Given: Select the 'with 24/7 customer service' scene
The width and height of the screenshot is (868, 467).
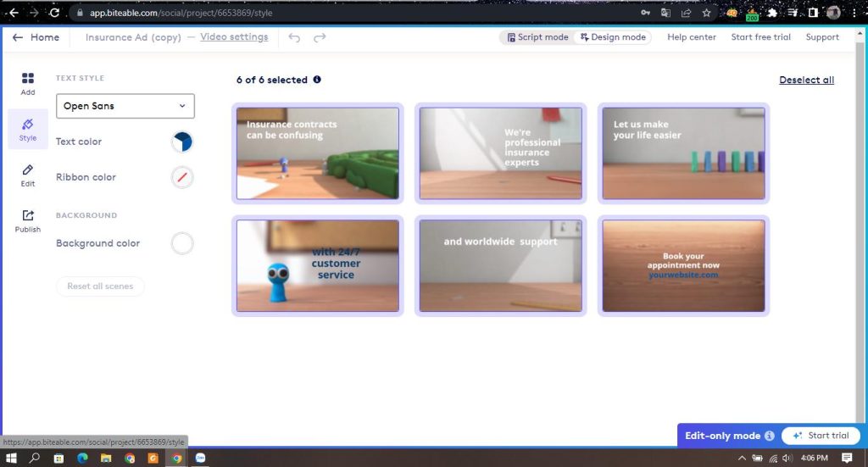Looking at the screenshot, I should pyautogui.click(x=318, y=265).
